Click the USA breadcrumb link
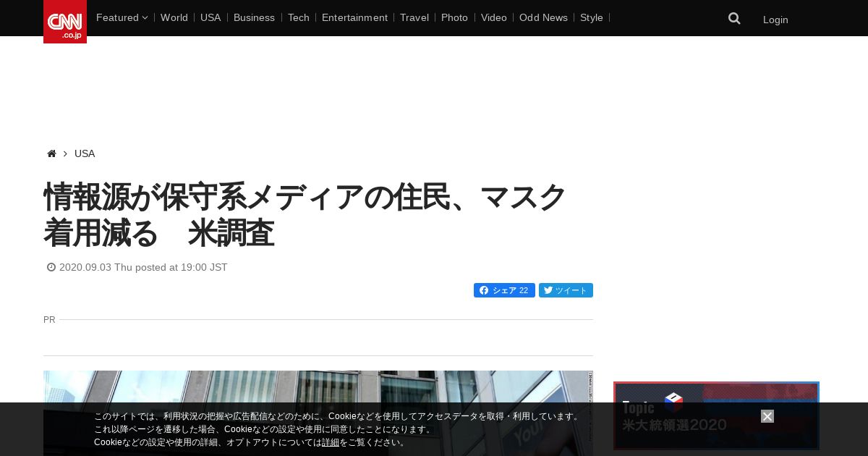868x456 pixels. click(85, 153)
